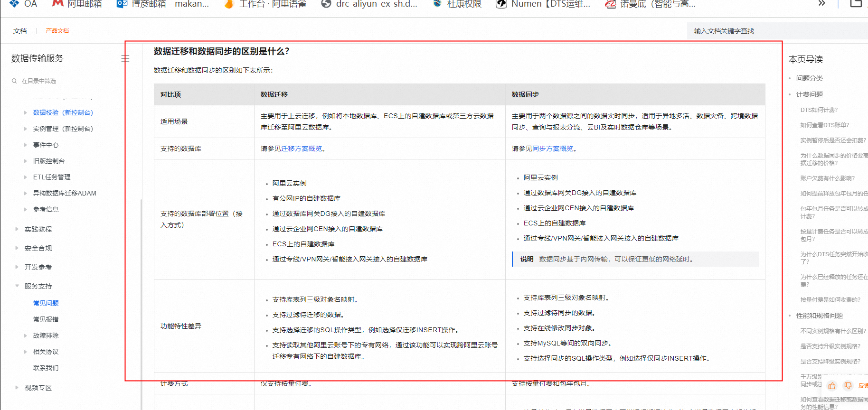
Task: Open the 同步方案概览 link
Action: tap(553, 149)
